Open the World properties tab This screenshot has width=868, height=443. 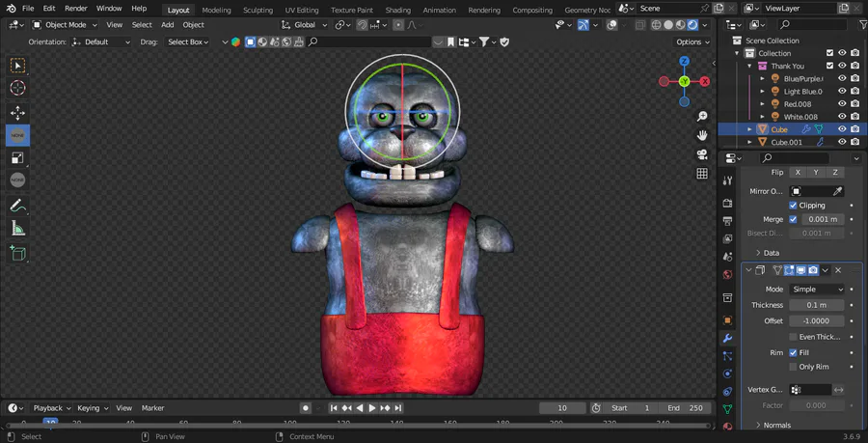coord(728,275)
